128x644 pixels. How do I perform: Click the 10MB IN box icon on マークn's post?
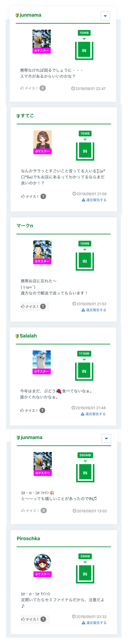click(x=85, y=261)
